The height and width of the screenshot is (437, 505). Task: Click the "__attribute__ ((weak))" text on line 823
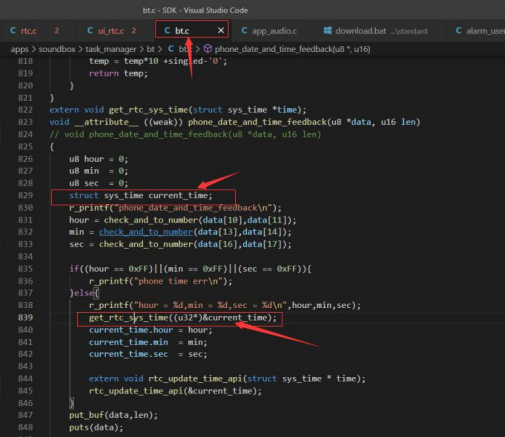coord(129,122)
